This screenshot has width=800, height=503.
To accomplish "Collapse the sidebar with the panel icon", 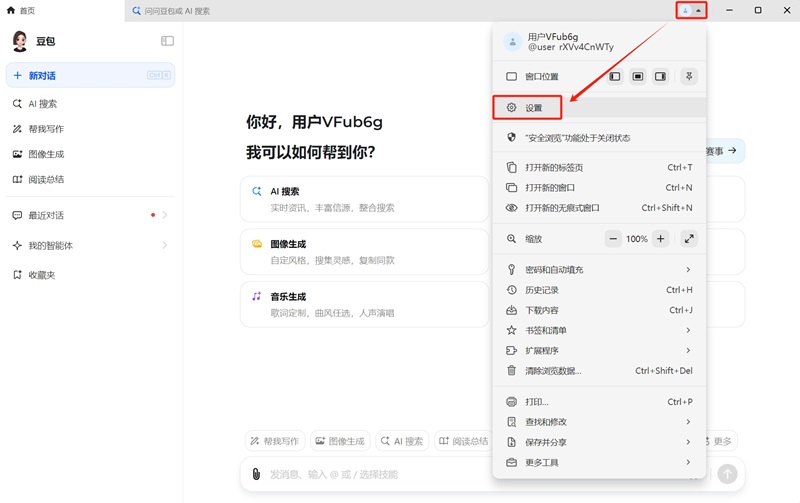I will click(x=167, y=41).
